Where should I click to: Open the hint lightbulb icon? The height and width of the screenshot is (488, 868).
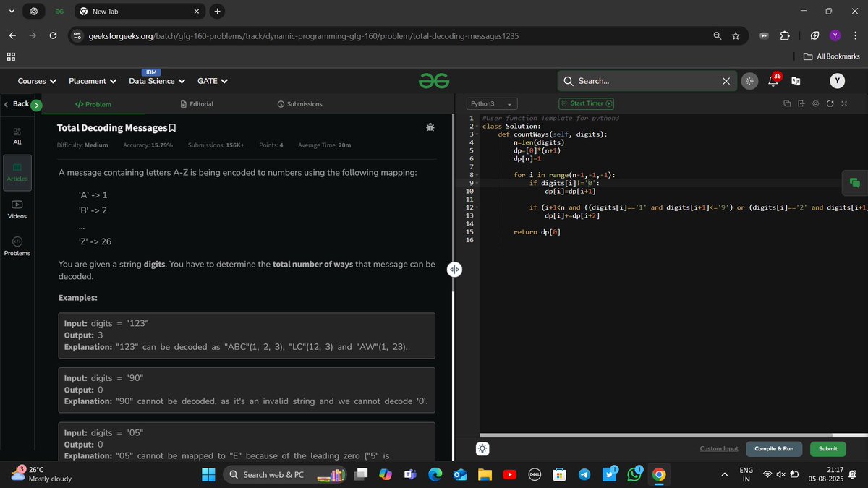482,448
